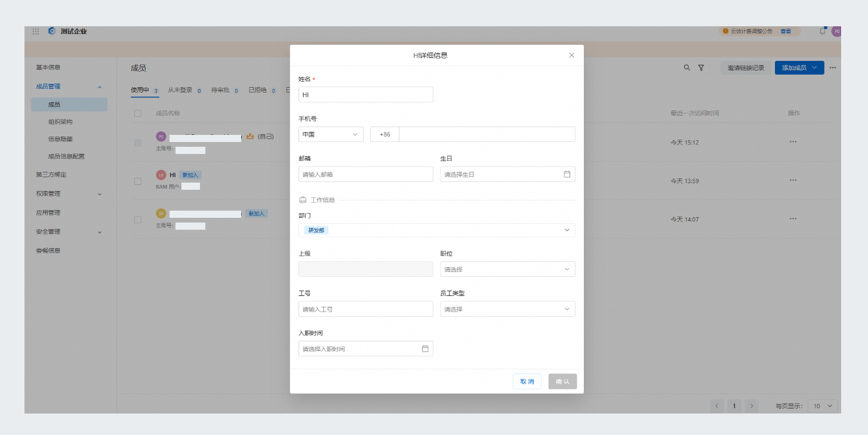The image size is (868, 435).
Task: Go to previous page arrow in pagination
Action: (718, 406)
